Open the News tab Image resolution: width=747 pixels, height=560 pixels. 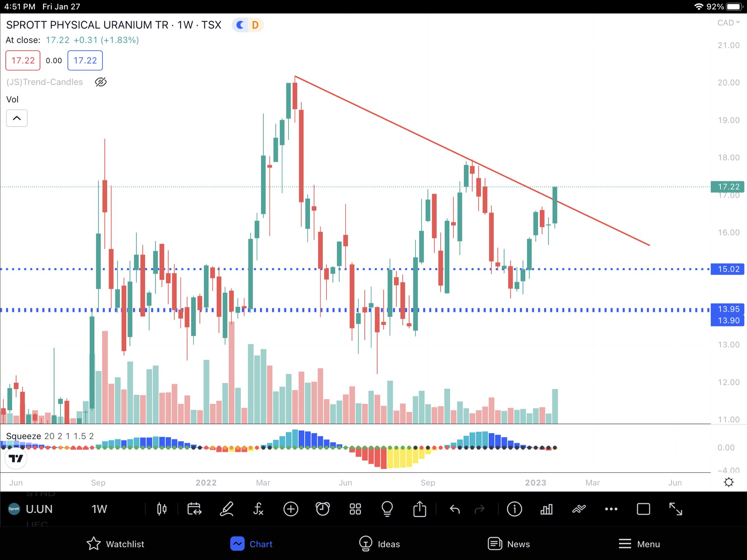tap(509, 544)
